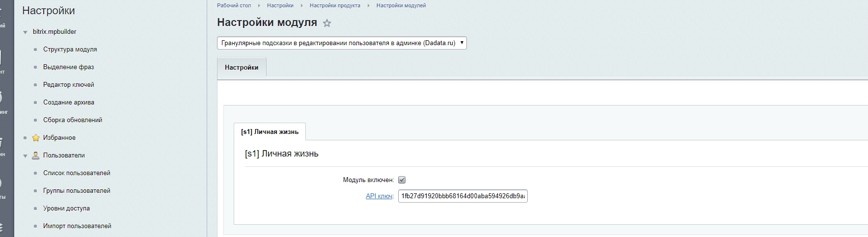Switch to the Настройки tab
The width and height of the screenshot is (868, 237).
click(x=242, y=68)
